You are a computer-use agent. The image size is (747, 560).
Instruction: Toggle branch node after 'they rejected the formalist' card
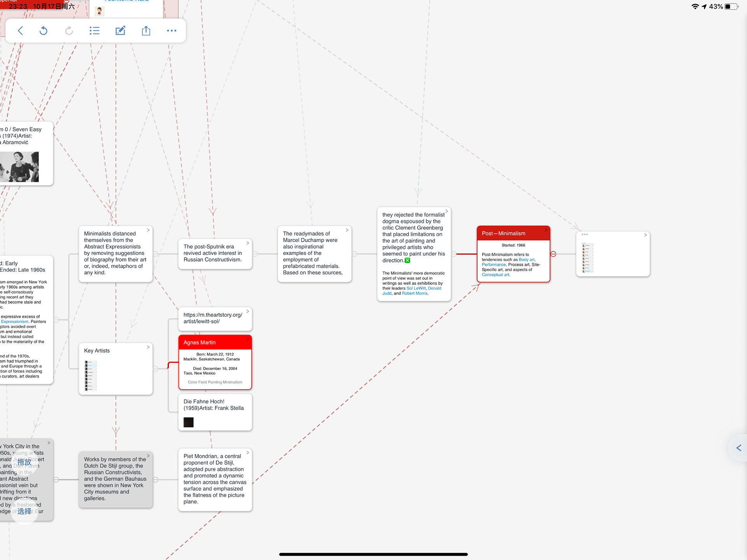coord(454,254)
